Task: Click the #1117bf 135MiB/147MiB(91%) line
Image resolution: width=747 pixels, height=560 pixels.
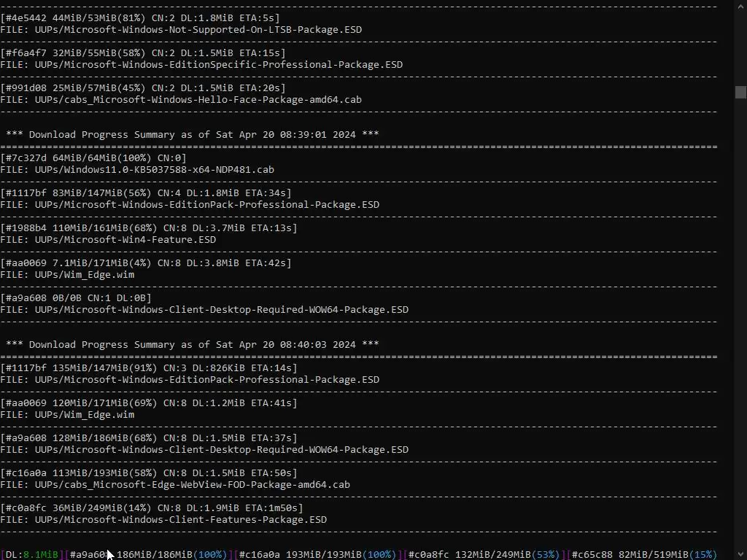Action: [x=149, y=368]
